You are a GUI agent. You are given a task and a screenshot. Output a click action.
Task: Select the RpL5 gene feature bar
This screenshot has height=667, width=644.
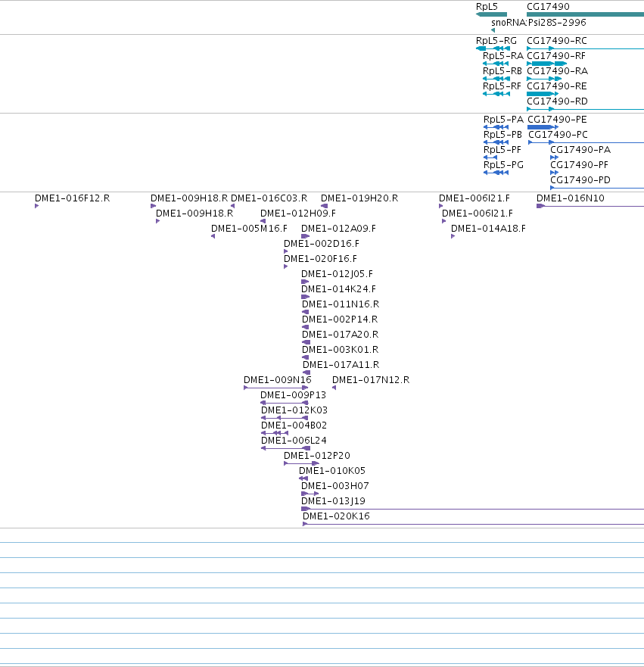[491, 14]
